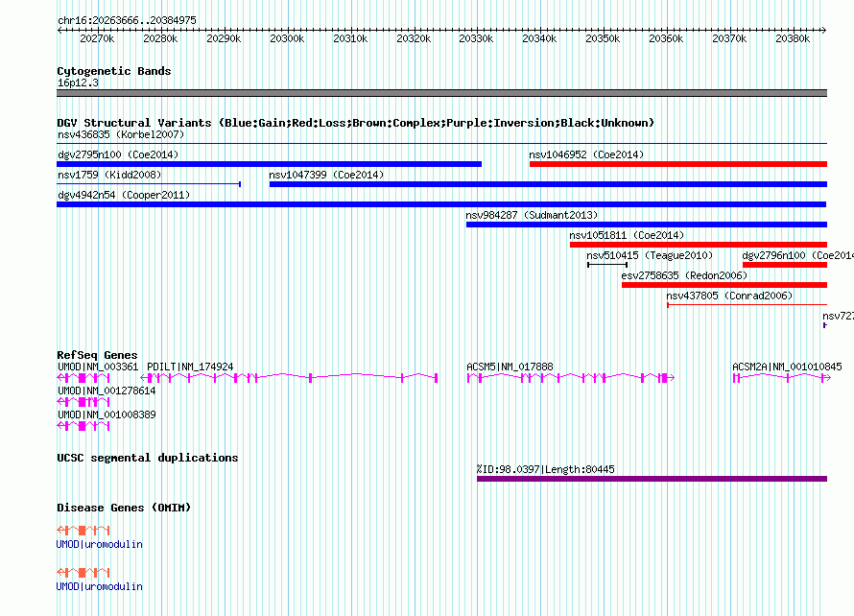The width and height of the screenshot is (854, 616).
Task: Click the UMOD|NM_001278614 gene glyph
Action: [x=83, y=402]
